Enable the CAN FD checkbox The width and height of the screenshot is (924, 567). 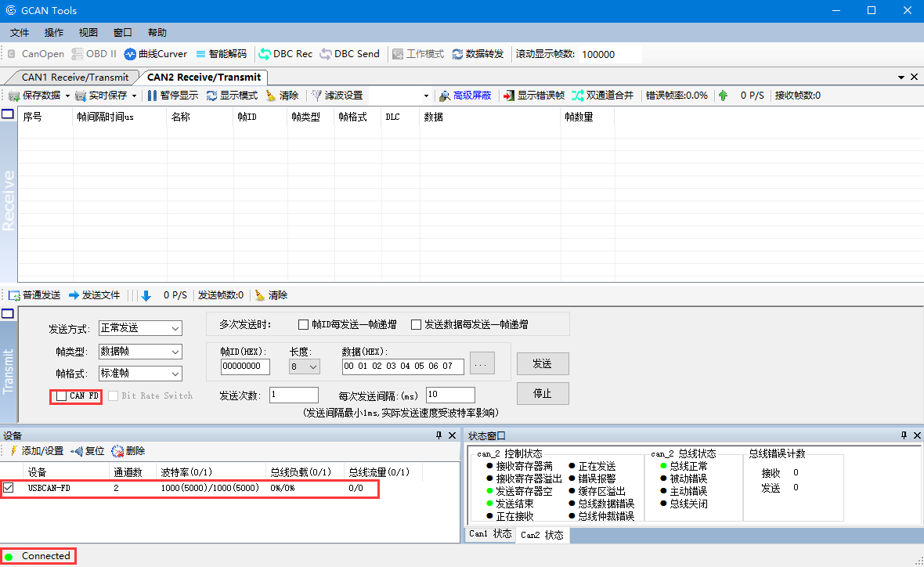pyautogui.click(x=62, y=396)
